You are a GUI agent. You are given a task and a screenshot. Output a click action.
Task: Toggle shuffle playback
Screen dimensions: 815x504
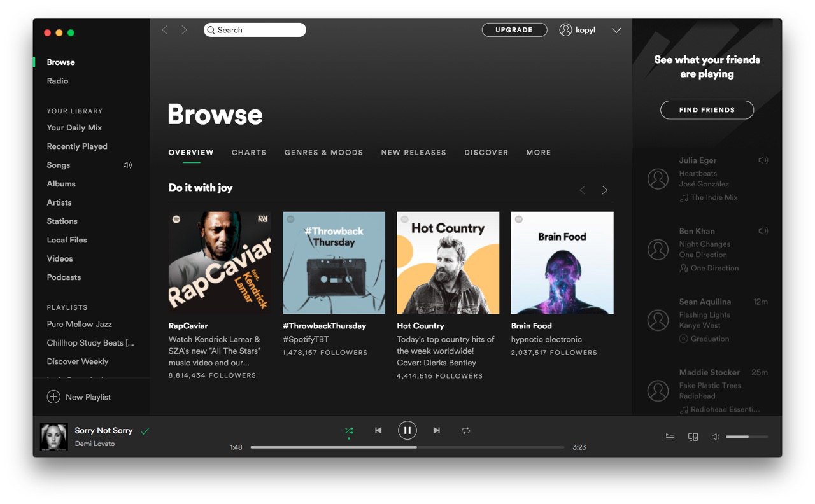point(349,431)
